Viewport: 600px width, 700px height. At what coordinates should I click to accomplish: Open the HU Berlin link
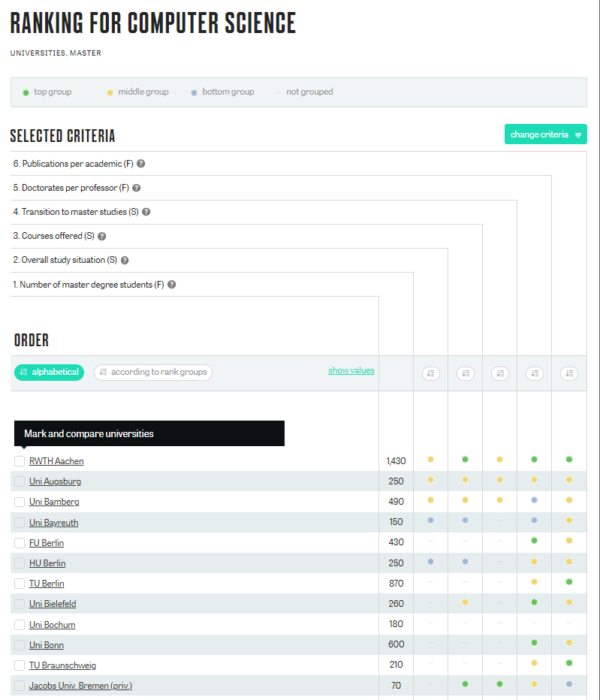tap(47, 563)
